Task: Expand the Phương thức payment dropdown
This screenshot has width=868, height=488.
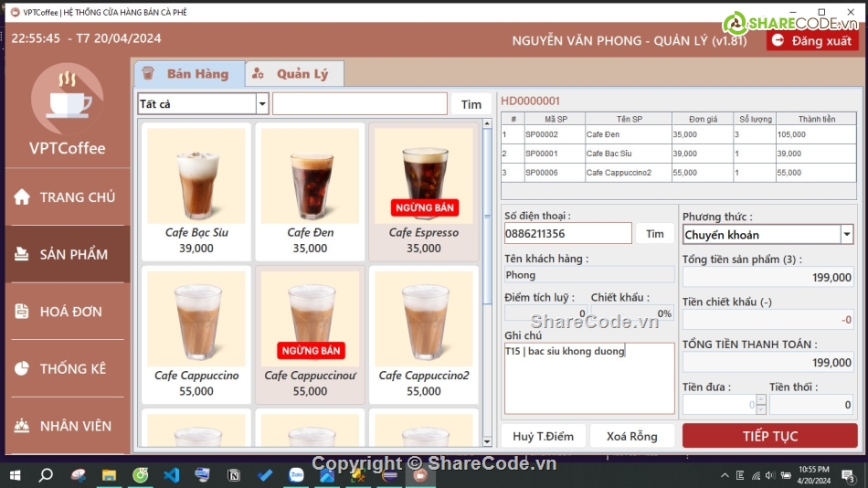Action: point(846,234)
